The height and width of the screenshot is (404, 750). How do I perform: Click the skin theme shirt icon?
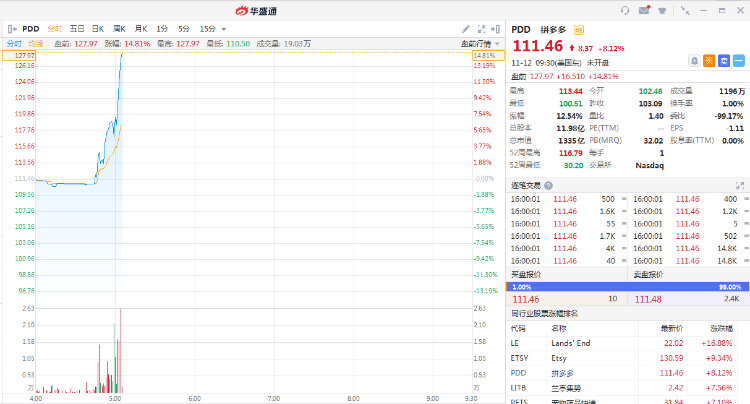click(x=664, y=10)
